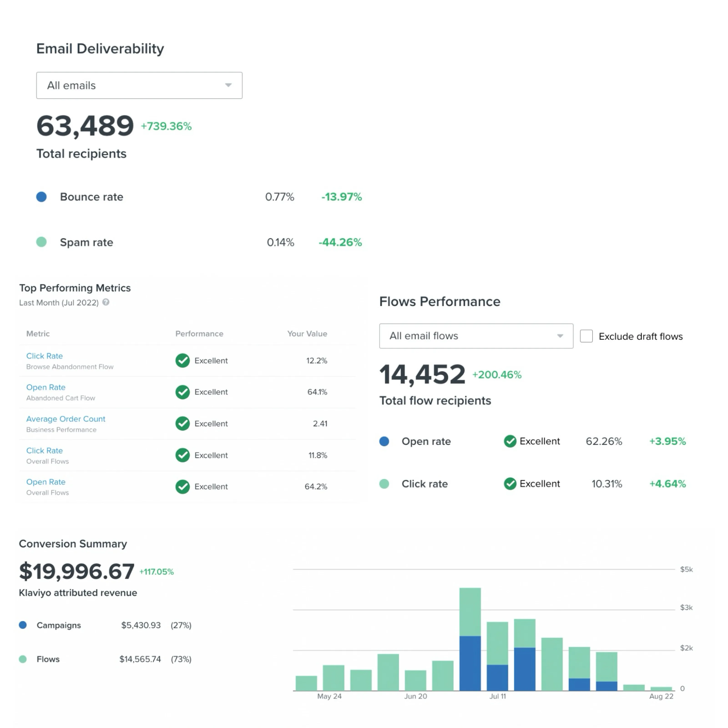Click the green check icon in the 64.1% row
This screenshot has width=728, height=728.
[x=183, y=392]
